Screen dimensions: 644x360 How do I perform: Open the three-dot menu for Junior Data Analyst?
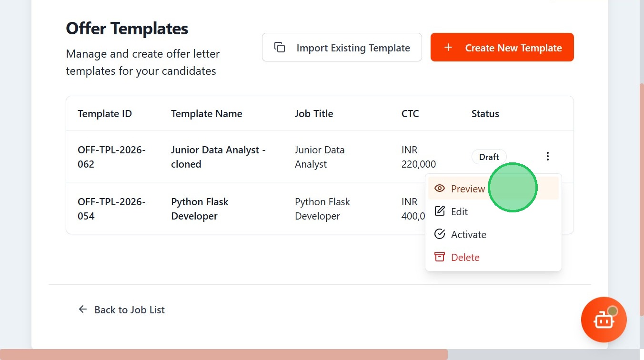click(x=548, y=156)
